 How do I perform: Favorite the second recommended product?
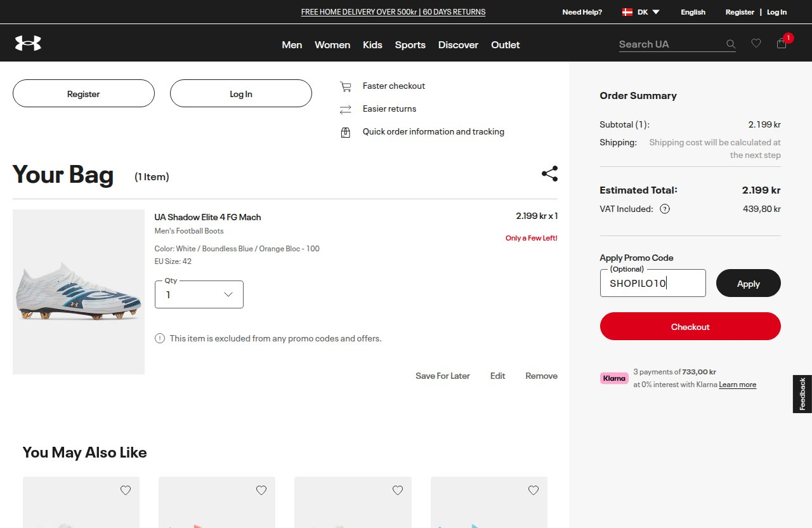(x=261, y=490)
